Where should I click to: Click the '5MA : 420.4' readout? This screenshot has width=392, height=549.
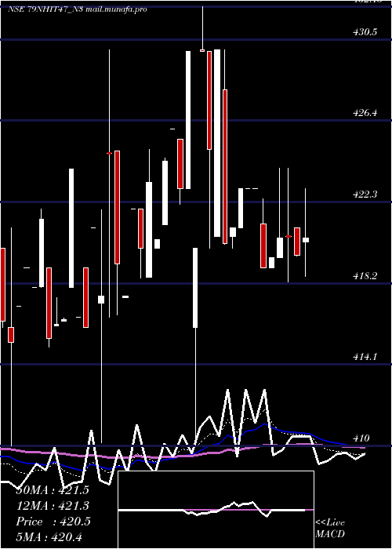click(x=49, y=536)
